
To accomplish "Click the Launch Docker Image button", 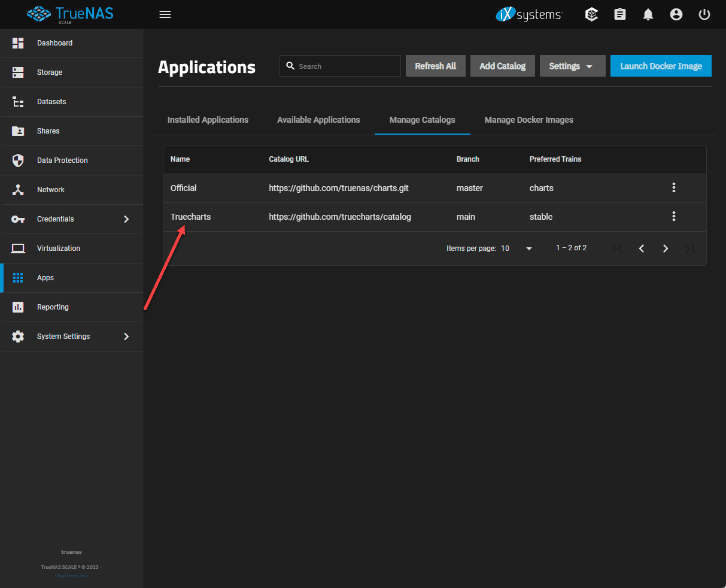I will 661,66.
